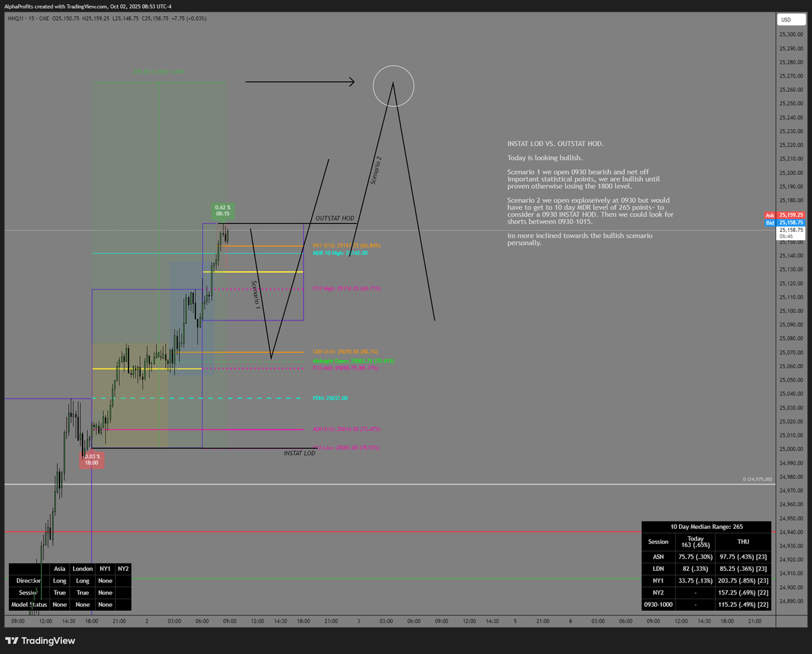Click the 10 Day Median Range: 265 header
The width and height of the screenshot is (812, 654).
click(x=706, y=526)
